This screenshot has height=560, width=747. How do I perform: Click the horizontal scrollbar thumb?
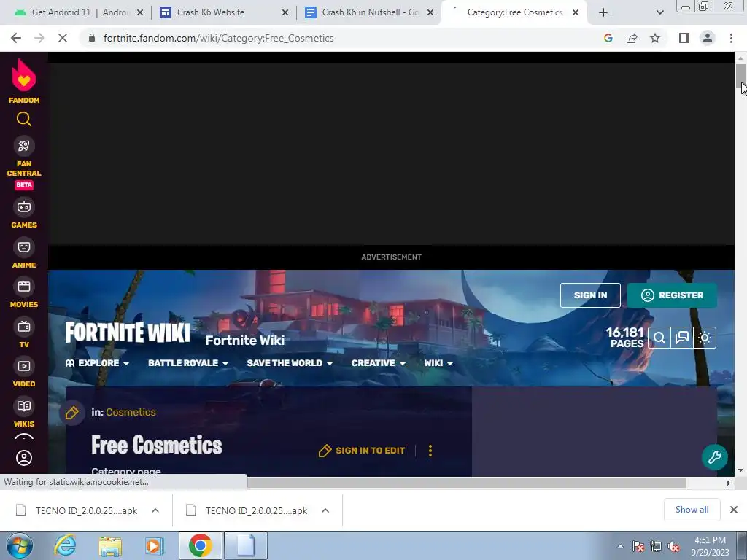tap(466, 483)
